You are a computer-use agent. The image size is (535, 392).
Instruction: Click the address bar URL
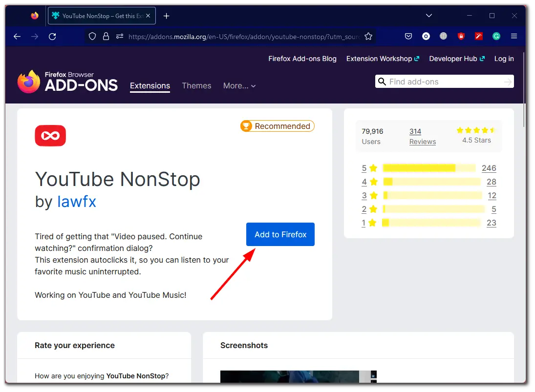coord(244,37)
